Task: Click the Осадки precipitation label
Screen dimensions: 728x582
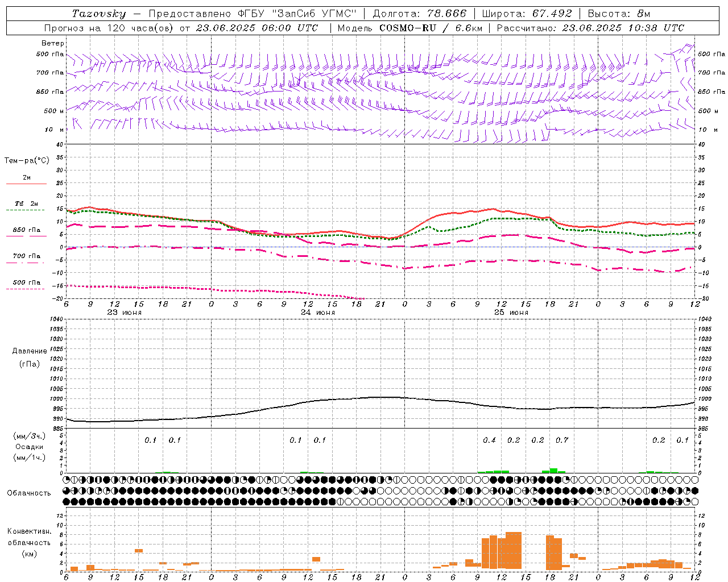Action: point(30,447)
